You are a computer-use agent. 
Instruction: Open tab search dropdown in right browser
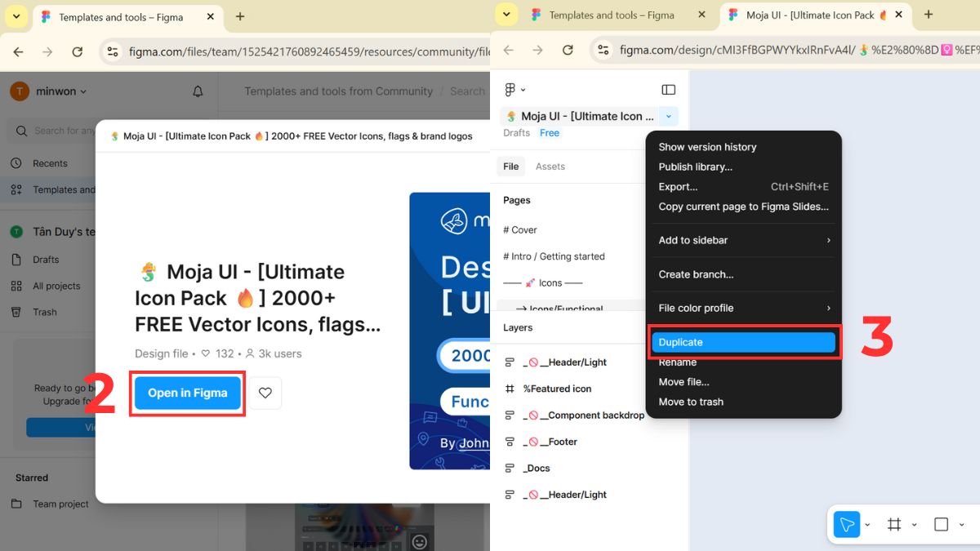[x=507, y=15]
